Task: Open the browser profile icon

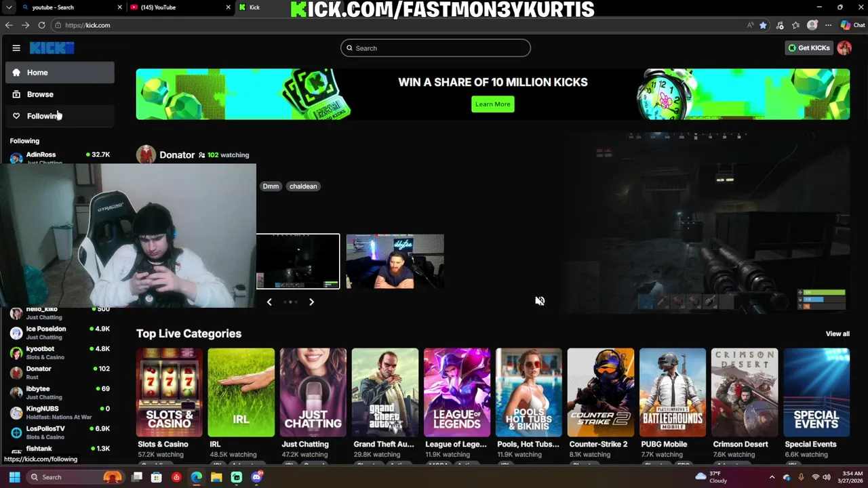Action: (812, 25)
